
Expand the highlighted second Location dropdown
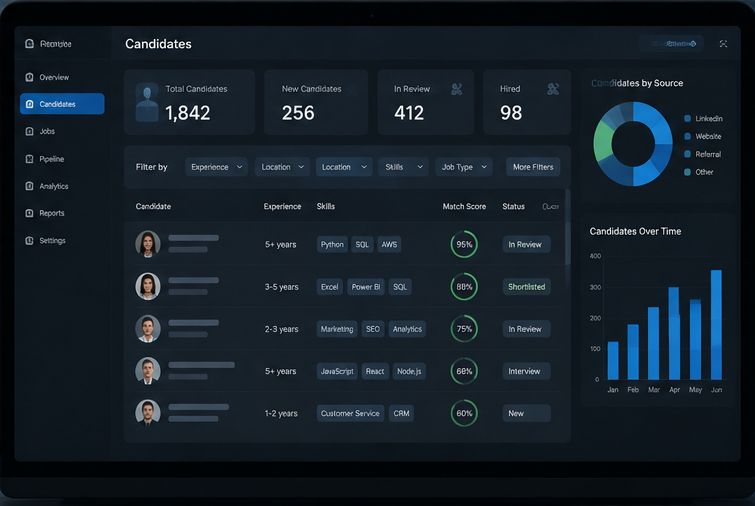coord(344,167)
